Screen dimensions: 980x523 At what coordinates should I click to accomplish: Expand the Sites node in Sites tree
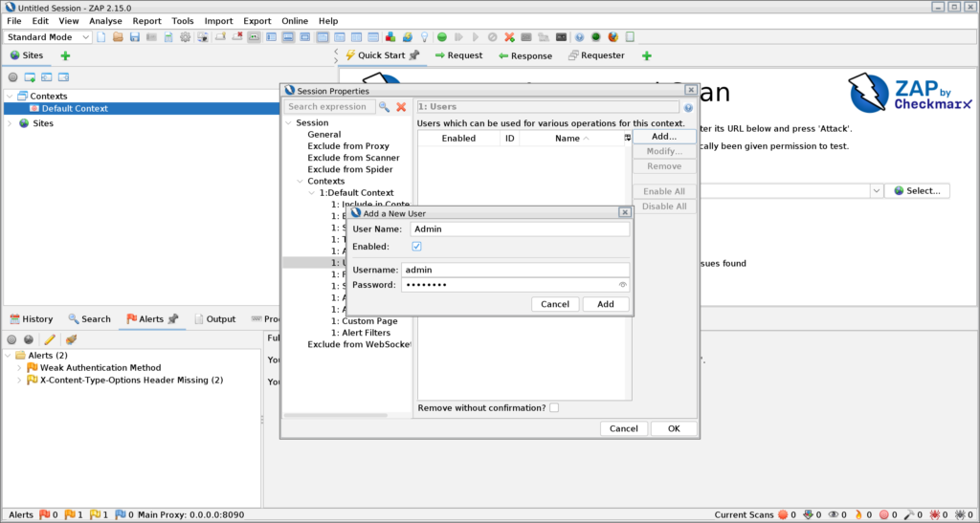point(10,123)
